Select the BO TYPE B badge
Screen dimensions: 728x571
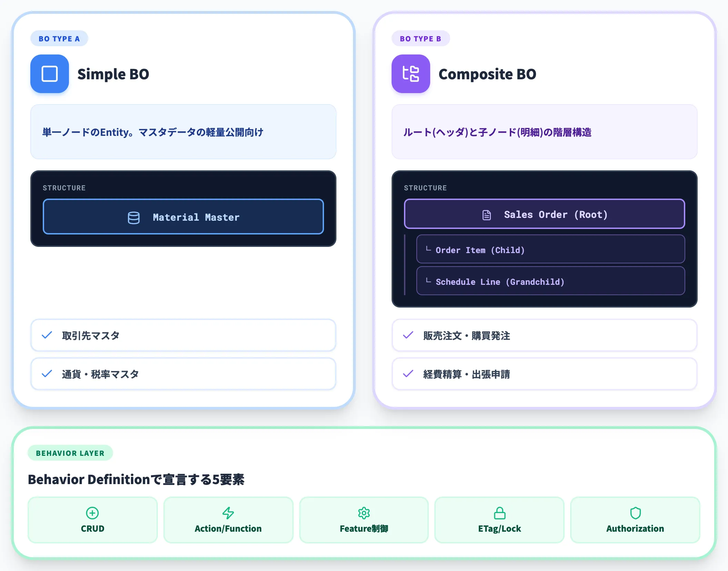pos(421,39)
